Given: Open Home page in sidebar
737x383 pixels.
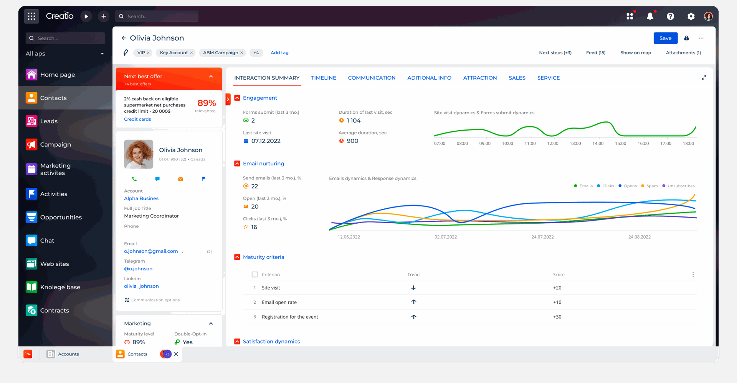Looking at the screenshot, I should (65, 75).
